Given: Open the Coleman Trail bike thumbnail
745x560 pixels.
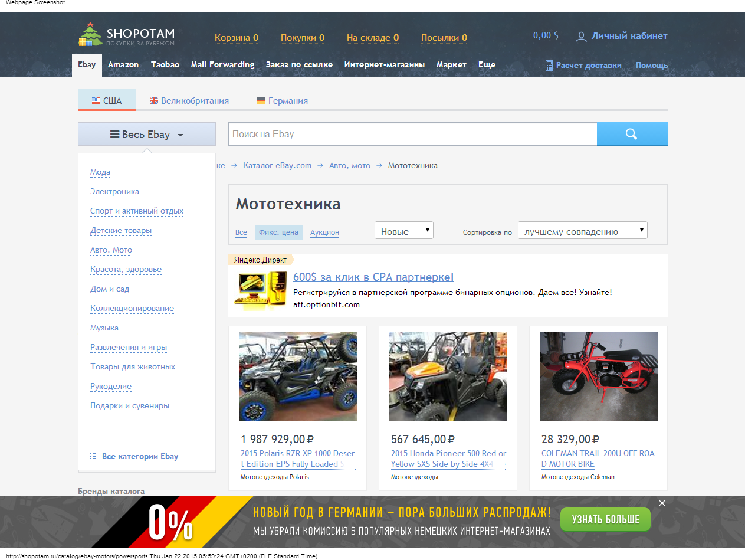Looking at the screenshot, I should coord(599,376).
